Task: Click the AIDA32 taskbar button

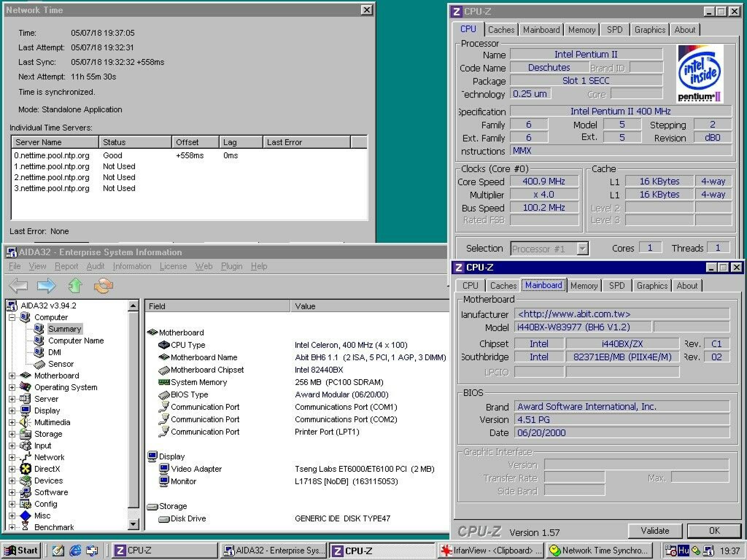Action: point(274,551)
